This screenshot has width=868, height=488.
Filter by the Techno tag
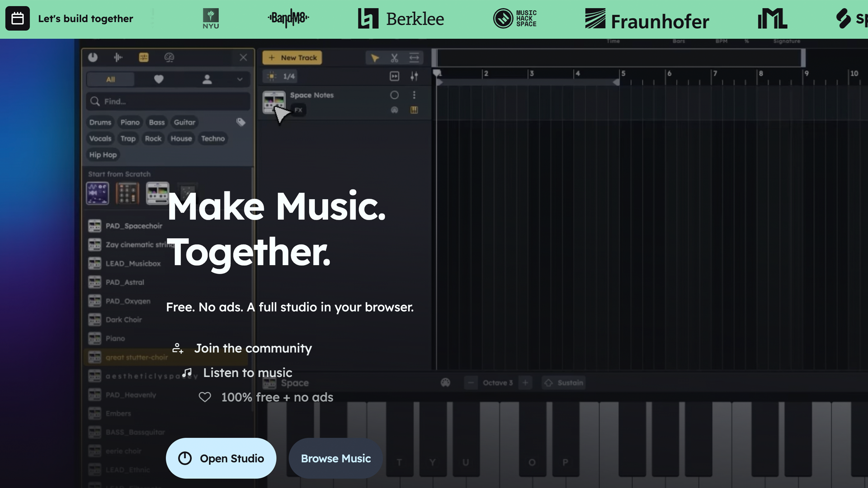(x=213, y=138)
